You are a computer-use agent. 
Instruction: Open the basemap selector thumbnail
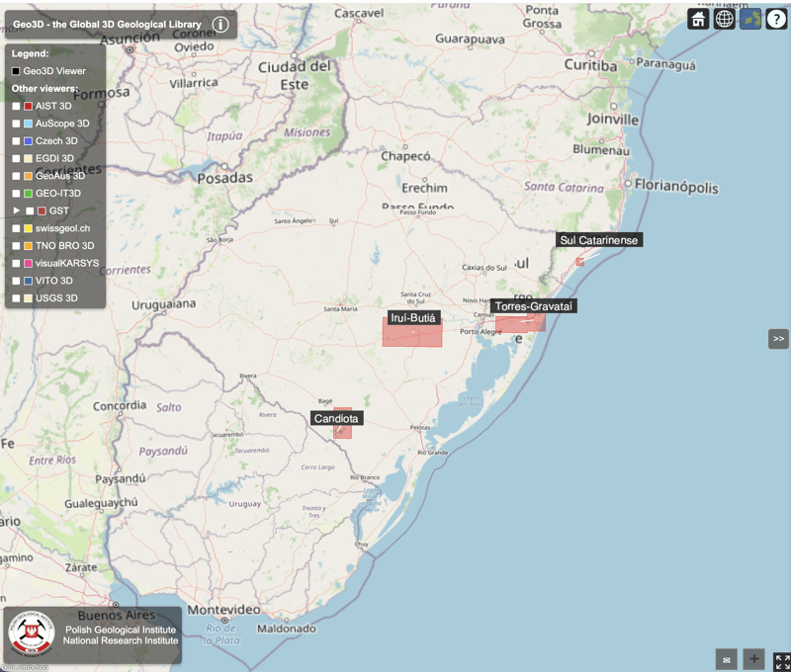[x=750, y=19]
